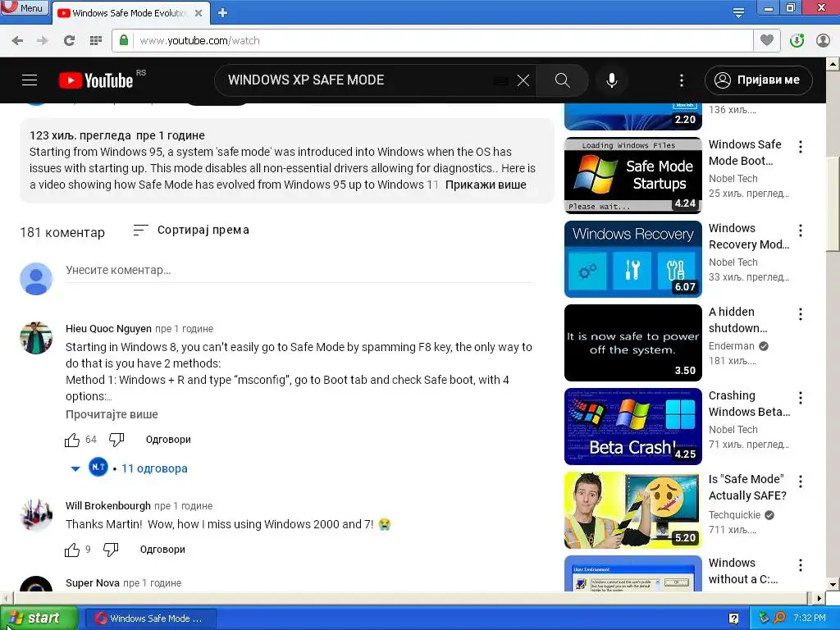Open the Opera downloads icon
The height and width of the screenshot is (630, 840).
click(x=797, y=40)
